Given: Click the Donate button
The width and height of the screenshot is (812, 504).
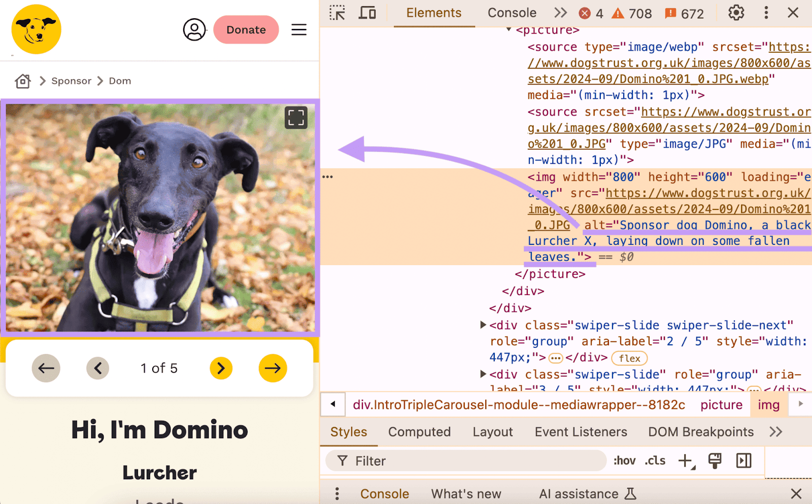Looking at the screenshot, I should tap(246, 30).
